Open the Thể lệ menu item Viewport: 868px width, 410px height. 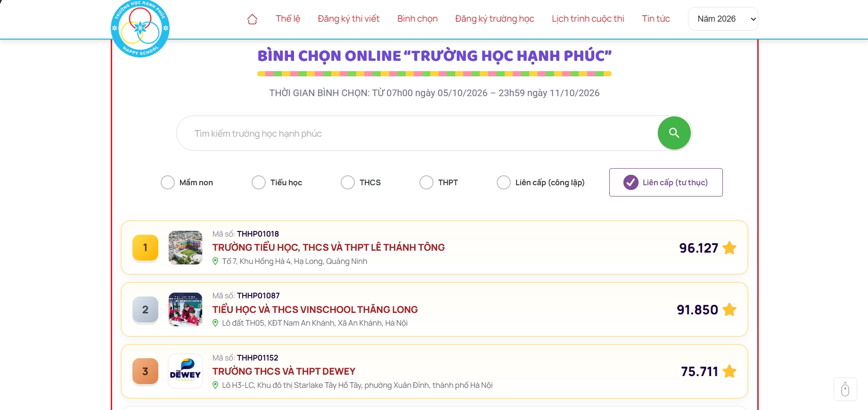[288, 19]
